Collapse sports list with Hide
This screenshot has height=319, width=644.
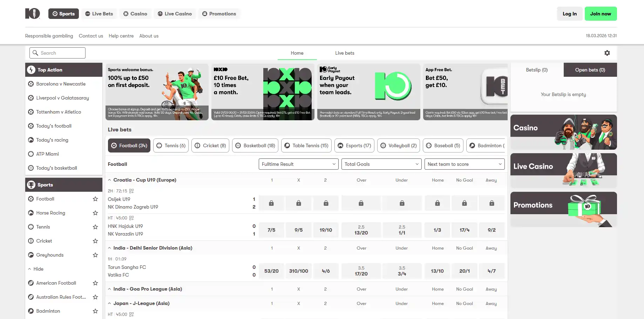click(36, 269)
